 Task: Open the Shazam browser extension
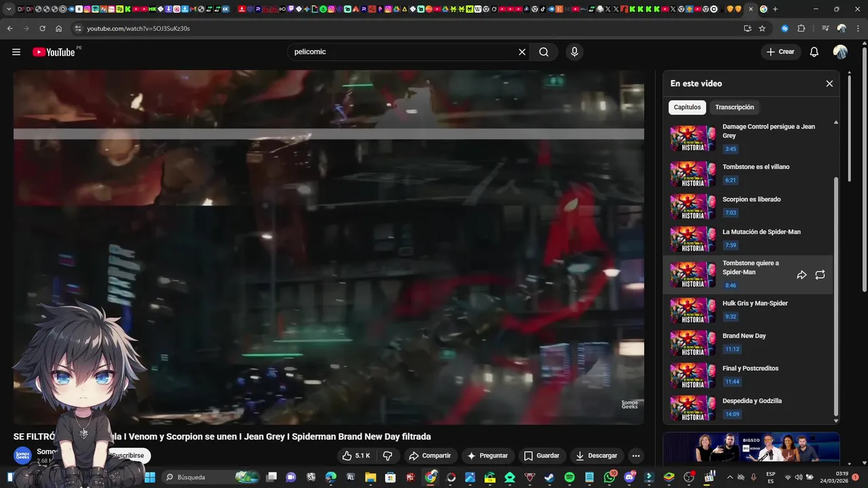click(785, 28)
